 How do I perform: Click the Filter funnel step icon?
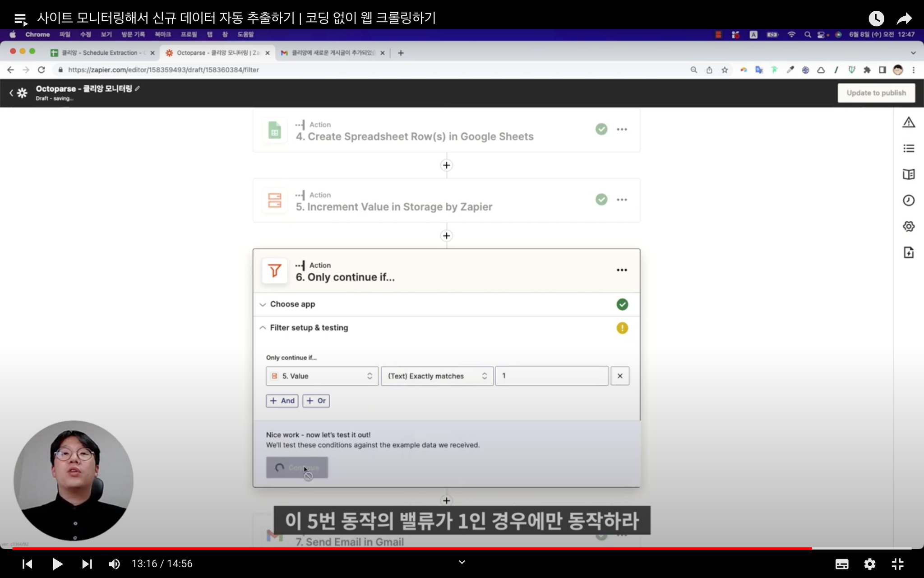tap(274, 270)
